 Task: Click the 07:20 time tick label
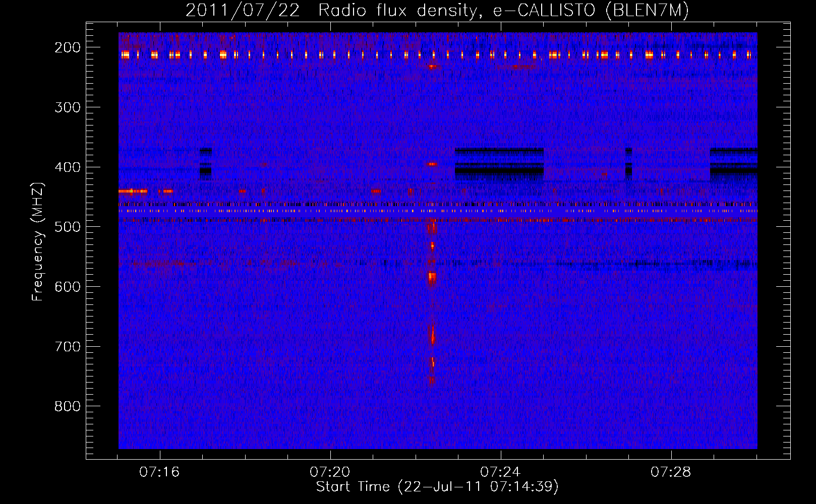330,472
